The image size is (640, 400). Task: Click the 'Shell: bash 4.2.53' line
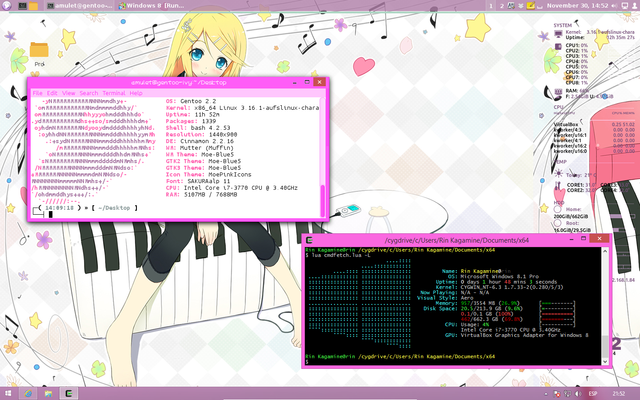click(198, 128)
